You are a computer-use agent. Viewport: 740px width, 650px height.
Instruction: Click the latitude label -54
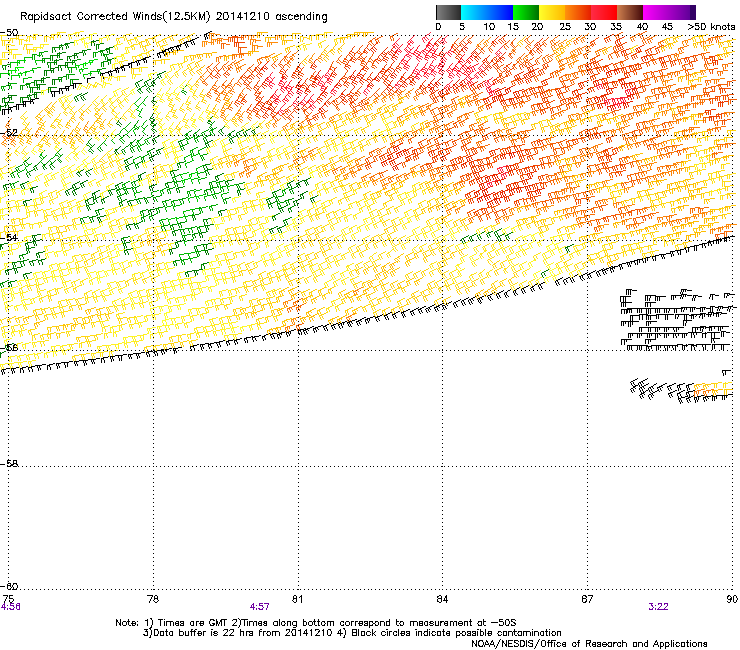(x=9, y=237)
